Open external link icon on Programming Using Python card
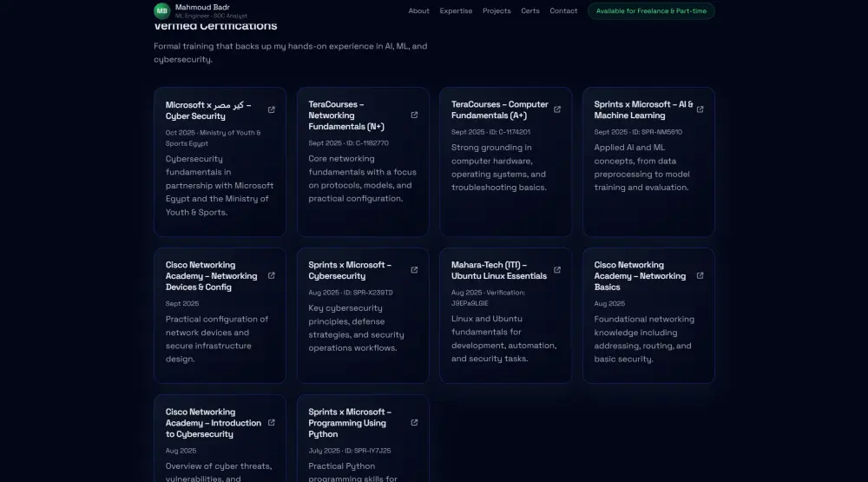Viewport: 868px width, 482px height. tap(414, 422)
